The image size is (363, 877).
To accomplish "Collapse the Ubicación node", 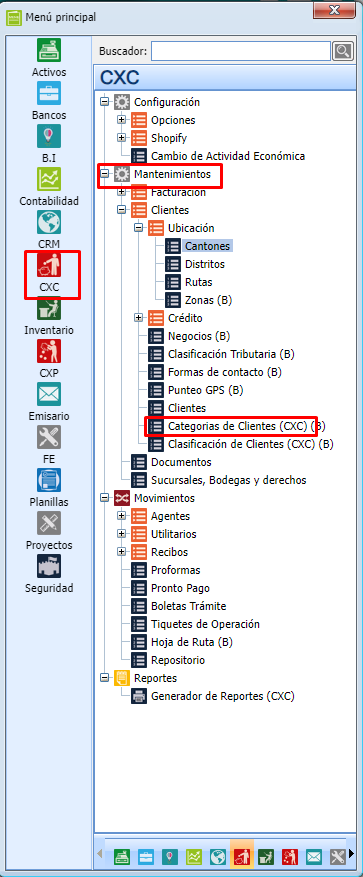I will pyautogui.click(x=138, y=228).
